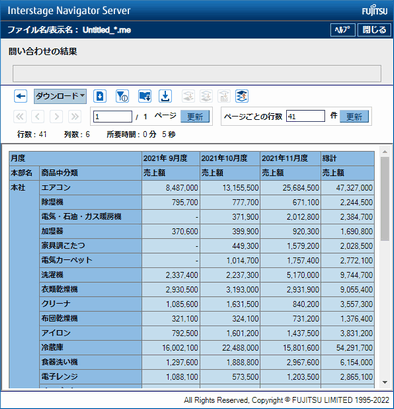This screenshot has width=394, height=409.
Task: Go to the next page arrow
Action: (x=56, y=117)
